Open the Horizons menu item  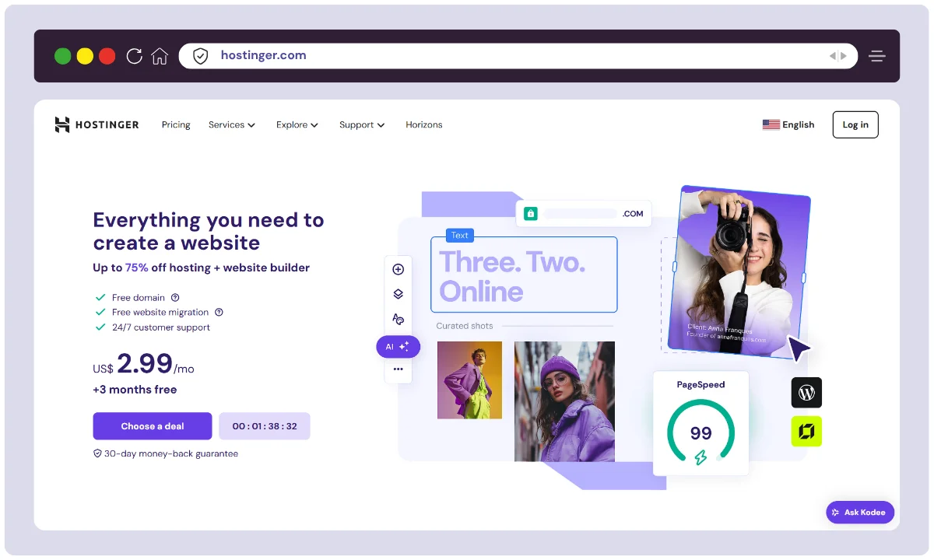[423, 124]
